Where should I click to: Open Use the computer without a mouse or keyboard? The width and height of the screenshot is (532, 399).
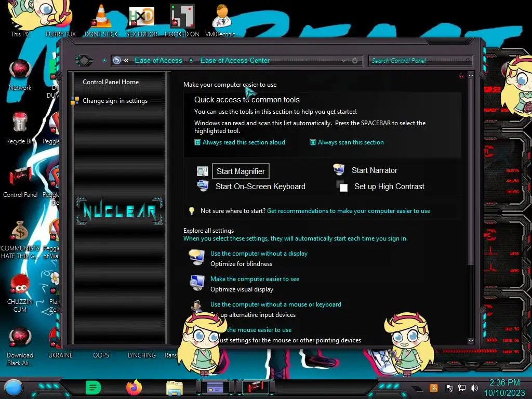pyautogui.click(x=276, y=304)
